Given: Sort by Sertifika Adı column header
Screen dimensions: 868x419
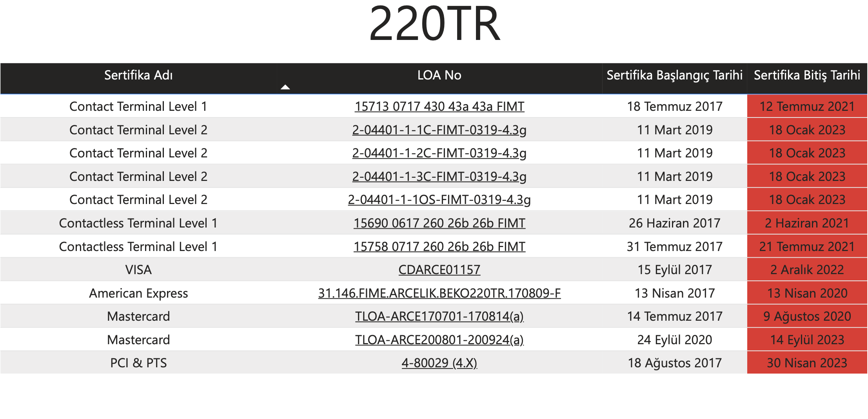Looking at the screenshot, I should point(138,75).
